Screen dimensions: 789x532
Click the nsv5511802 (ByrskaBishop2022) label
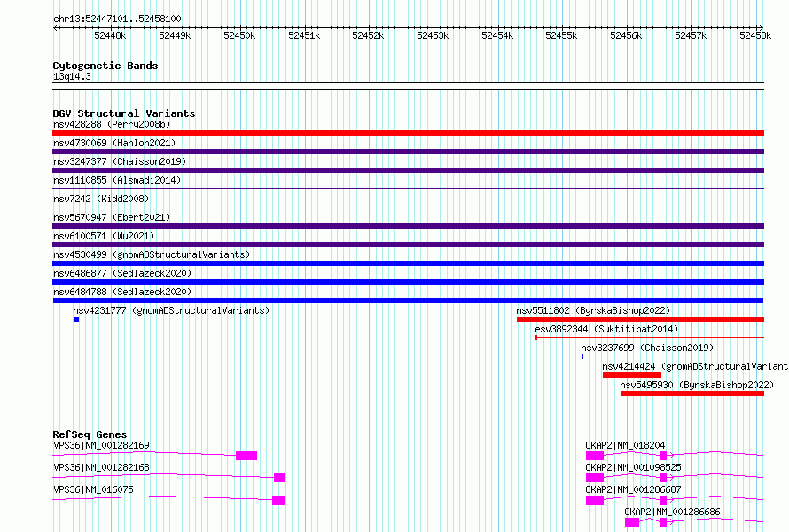(593, 310)
